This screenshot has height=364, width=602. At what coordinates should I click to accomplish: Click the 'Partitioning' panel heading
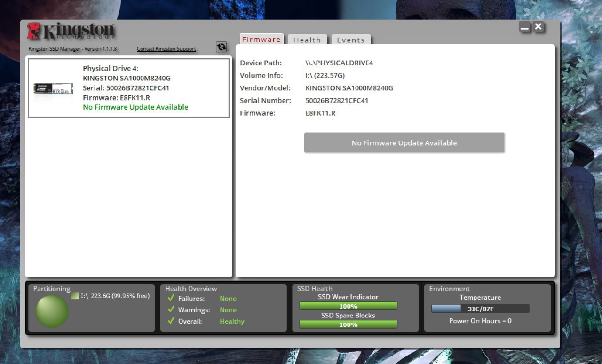tap(52, 289)
